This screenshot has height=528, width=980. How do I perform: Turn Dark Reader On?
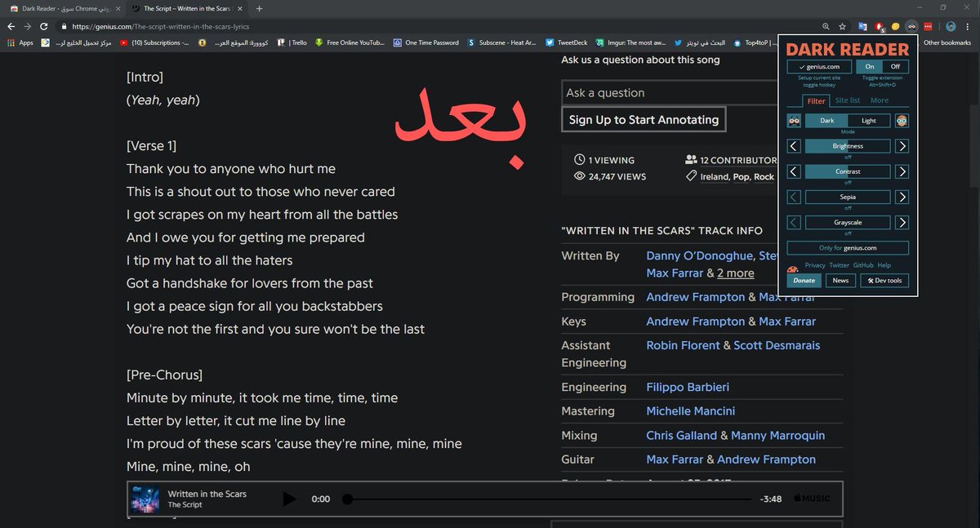pyautogui.click(x=870, y=67)
